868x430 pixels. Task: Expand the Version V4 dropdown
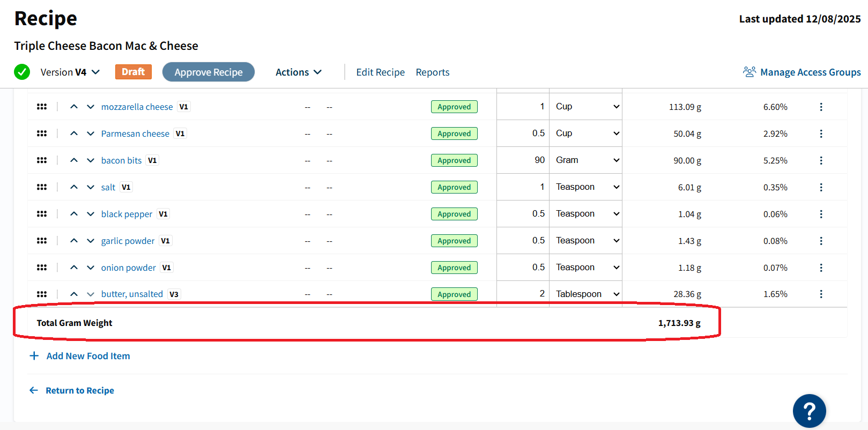click(70, 72)
